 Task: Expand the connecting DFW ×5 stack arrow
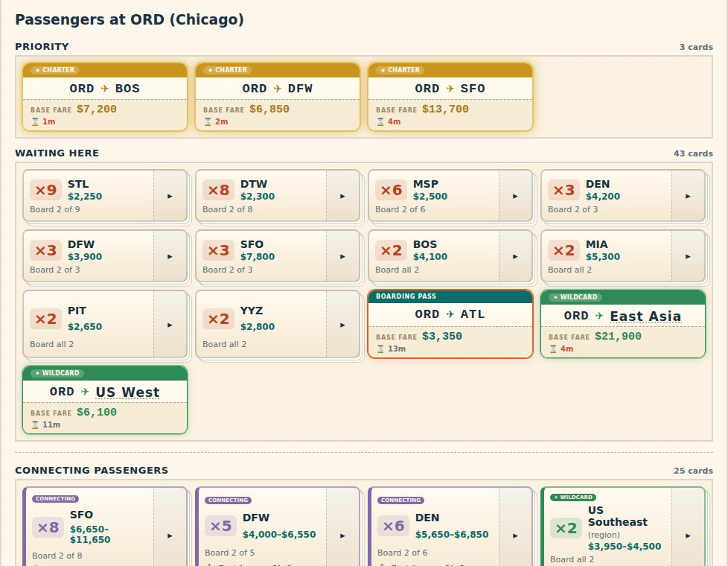[342, 535]
